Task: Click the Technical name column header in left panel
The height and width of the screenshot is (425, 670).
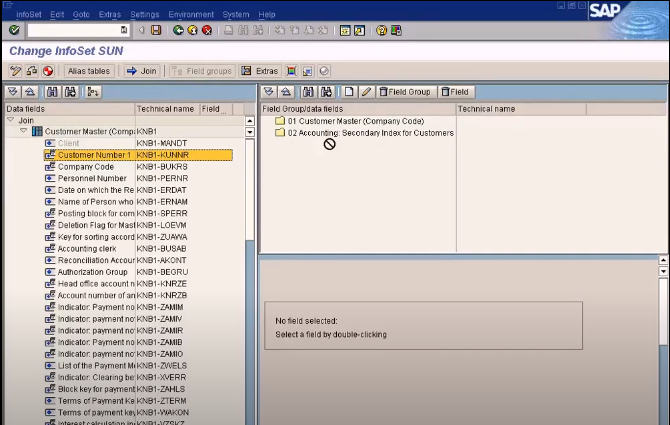Action: (x=166, y=109)
